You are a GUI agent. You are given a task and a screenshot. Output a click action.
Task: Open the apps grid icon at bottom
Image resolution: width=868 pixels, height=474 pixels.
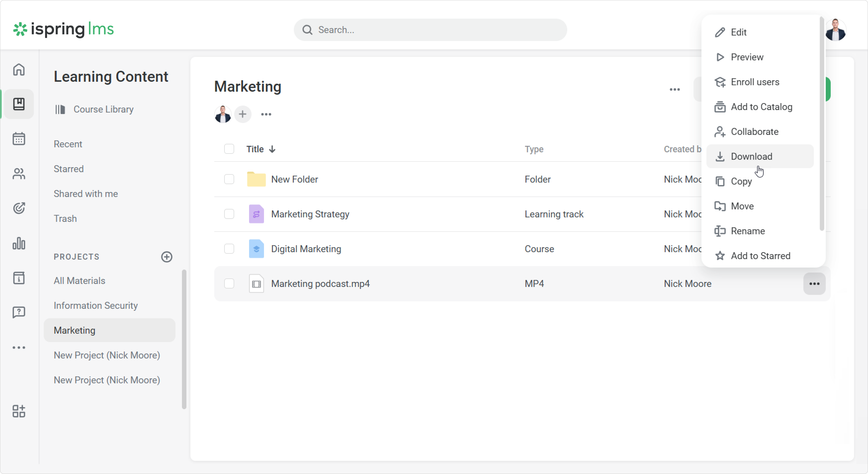(x=19, y=411)
